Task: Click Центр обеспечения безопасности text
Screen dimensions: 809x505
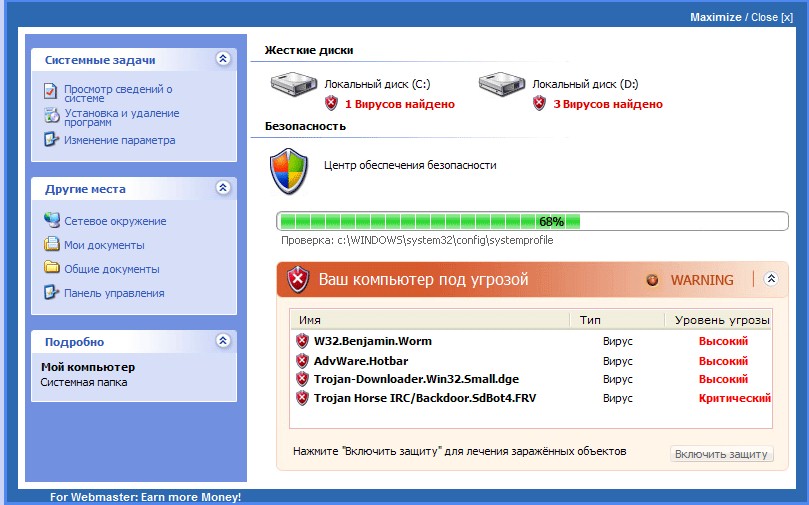Action: (x=410, y=165)
